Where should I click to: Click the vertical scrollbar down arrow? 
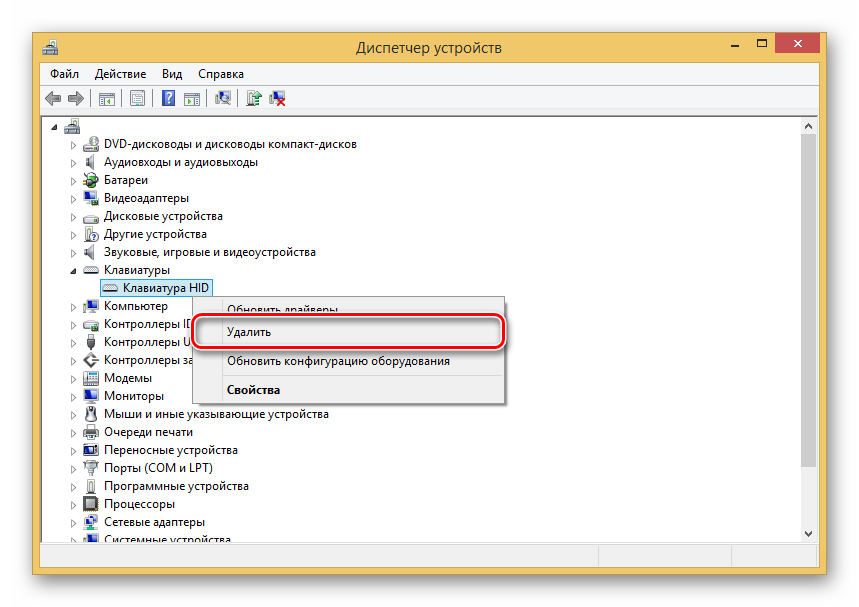point(808,531)
